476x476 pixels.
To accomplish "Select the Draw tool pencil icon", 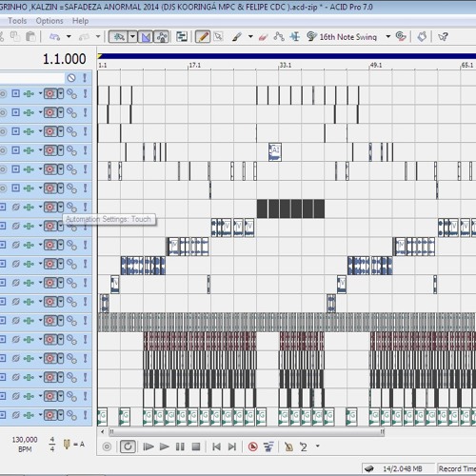I will pos(203,37).
